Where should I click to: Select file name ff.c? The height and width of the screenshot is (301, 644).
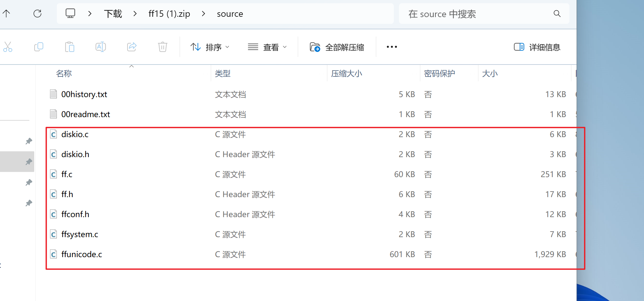coord(67,174)
